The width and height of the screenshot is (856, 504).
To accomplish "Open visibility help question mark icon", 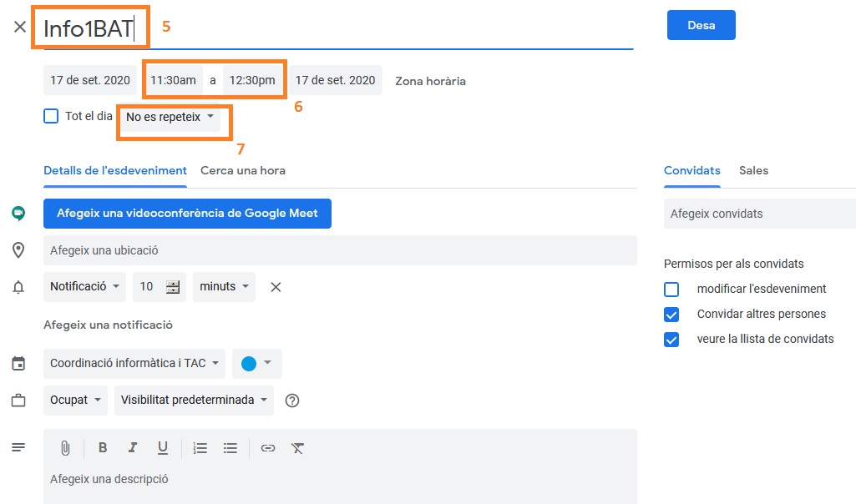I will click(x=292, y=401).
